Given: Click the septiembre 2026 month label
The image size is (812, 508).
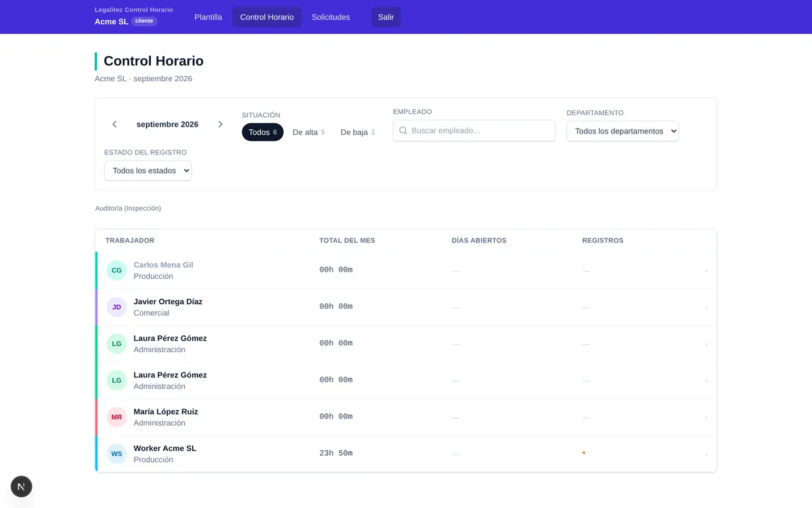Looking at the screenshot, I should click(167, 125).
